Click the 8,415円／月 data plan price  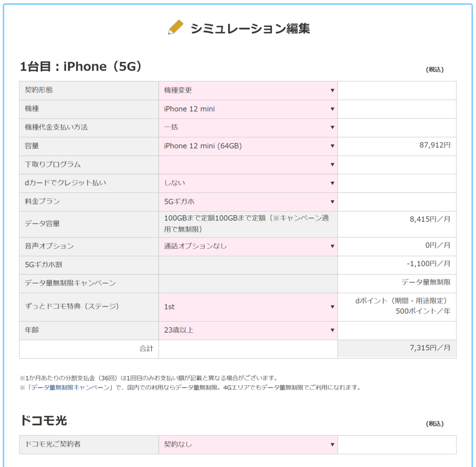click(430, 219)
